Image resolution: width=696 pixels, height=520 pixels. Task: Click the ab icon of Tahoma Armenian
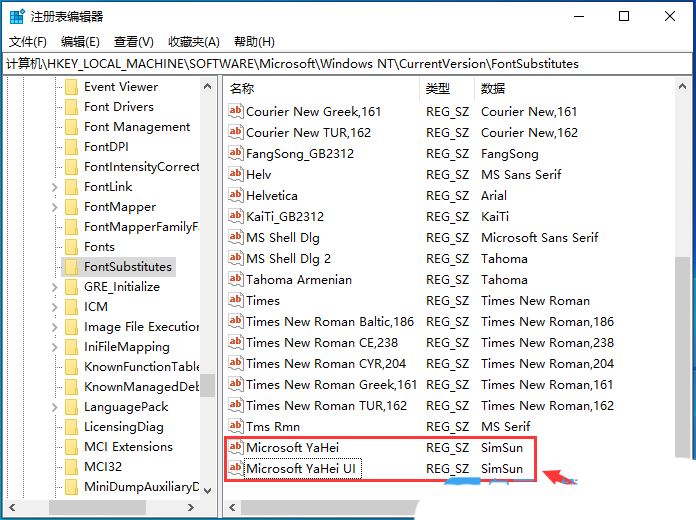pyautogui.click(x=236, y=279)
